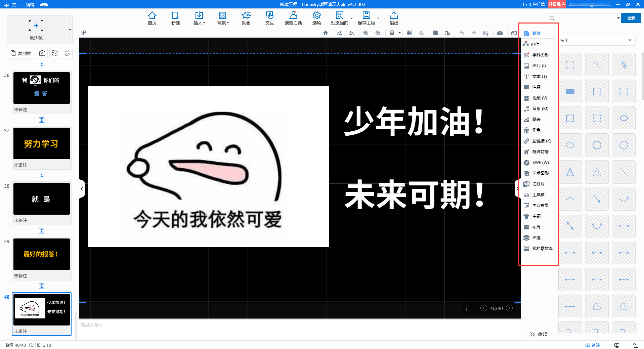Viewport: 644px width, 349px height.
Task: Open the 交互 (Interaction) tool
Action: pyautogui.click(x=269, y=18)
